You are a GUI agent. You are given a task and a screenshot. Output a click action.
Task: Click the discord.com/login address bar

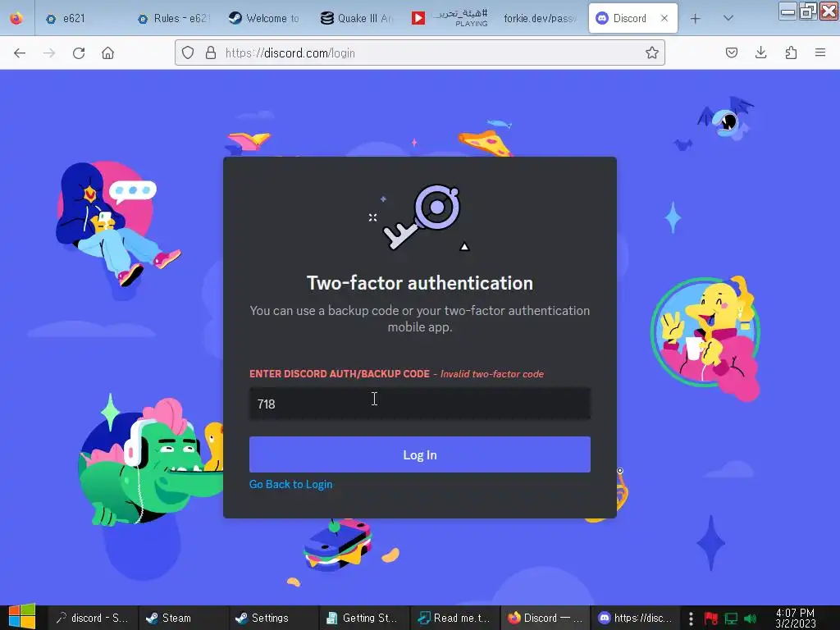(420, 52)
